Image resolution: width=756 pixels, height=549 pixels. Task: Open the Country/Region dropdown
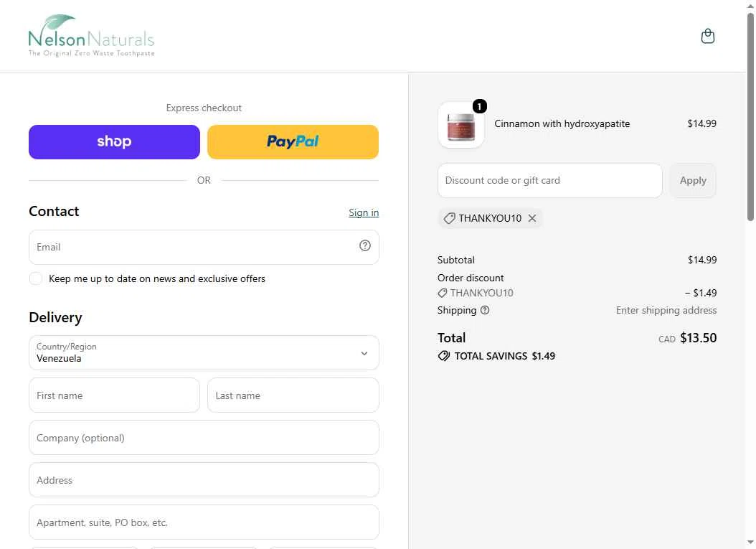click(x=204, y=352)
